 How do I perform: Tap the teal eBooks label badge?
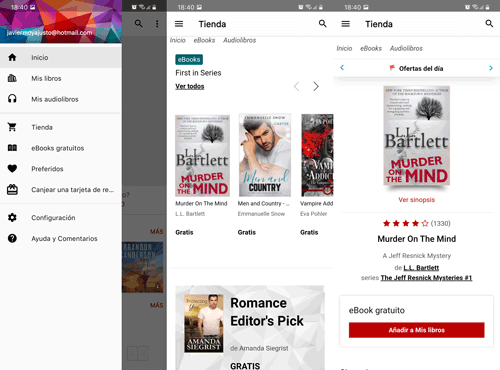pyautogui.click(x=189, y=59)
